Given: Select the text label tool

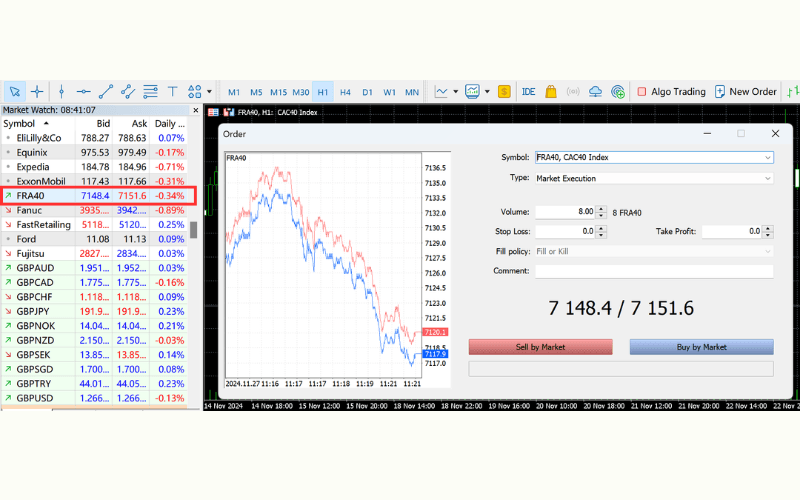Looking at the screenshot, I should tap(172, 91).
